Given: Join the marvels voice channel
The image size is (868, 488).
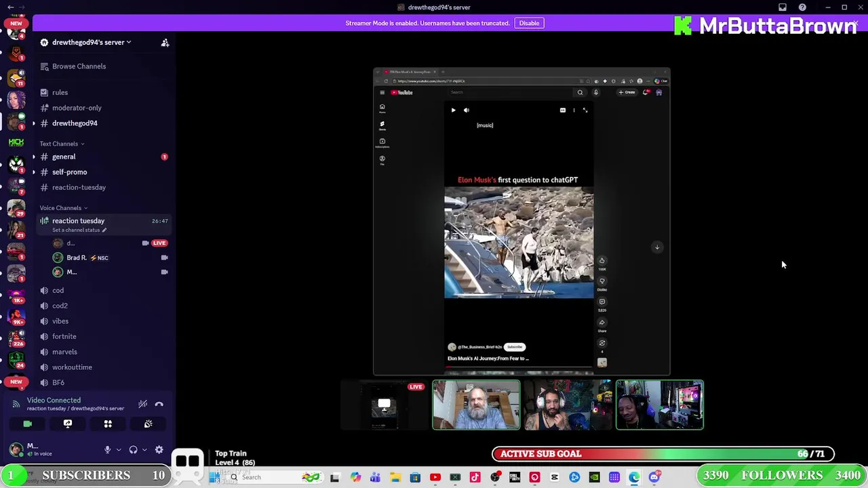Looking at the screenshot, I should [x=103, y=352].
